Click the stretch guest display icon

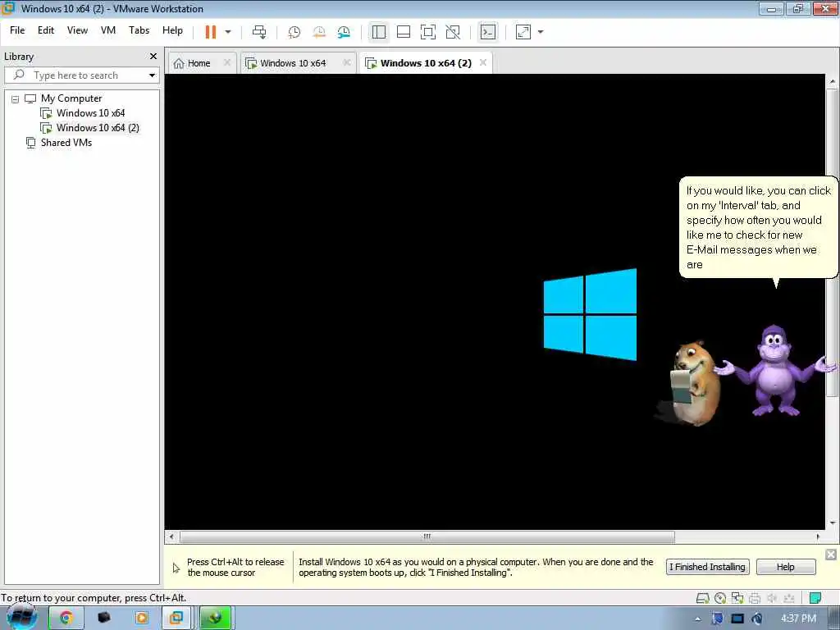tap(523, 32)
